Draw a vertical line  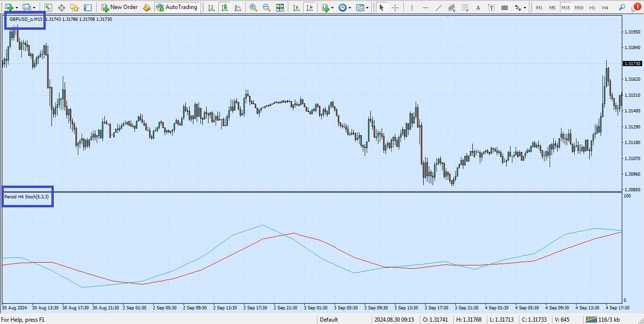click(412, 8)
